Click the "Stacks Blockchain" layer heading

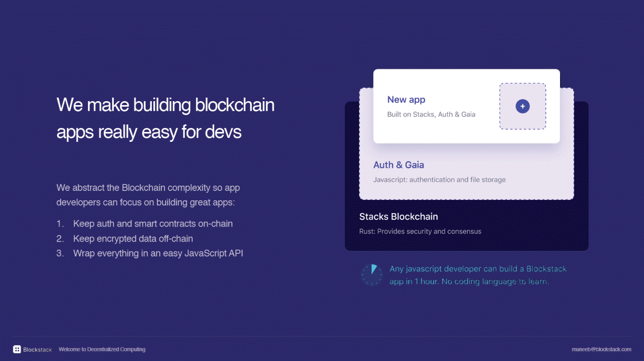pos(398,216)
